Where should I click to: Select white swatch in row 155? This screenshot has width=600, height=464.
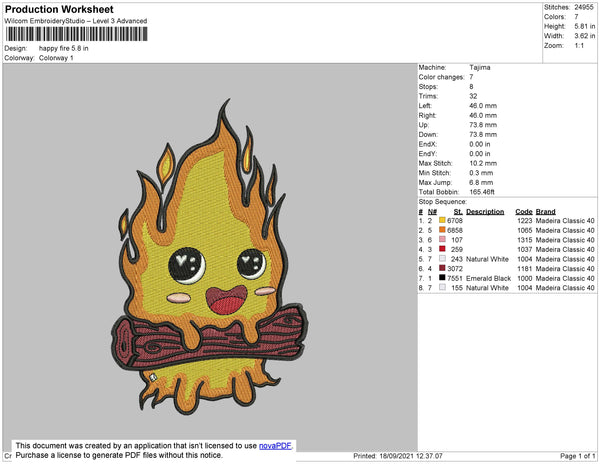point(442,287)
